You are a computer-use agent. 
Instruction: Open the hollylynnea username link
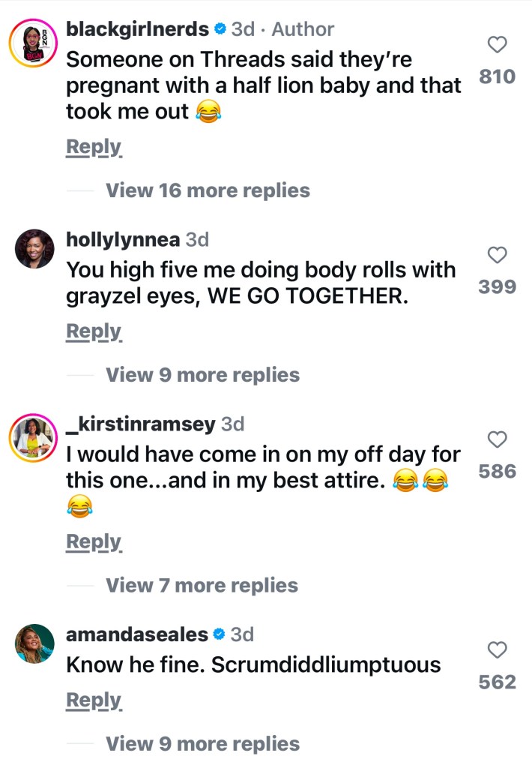click(x=123, y=240)
